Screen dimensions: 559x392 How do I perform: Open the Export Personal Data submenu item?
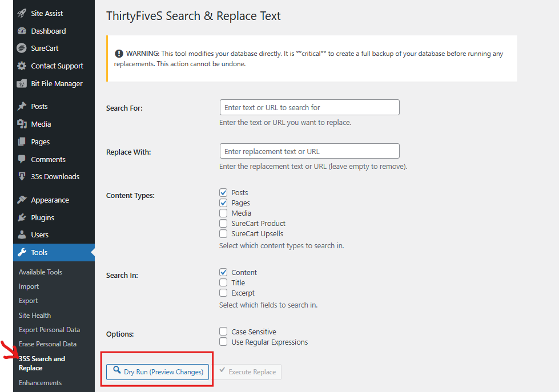pyautogui.click(x=49, y=330)
